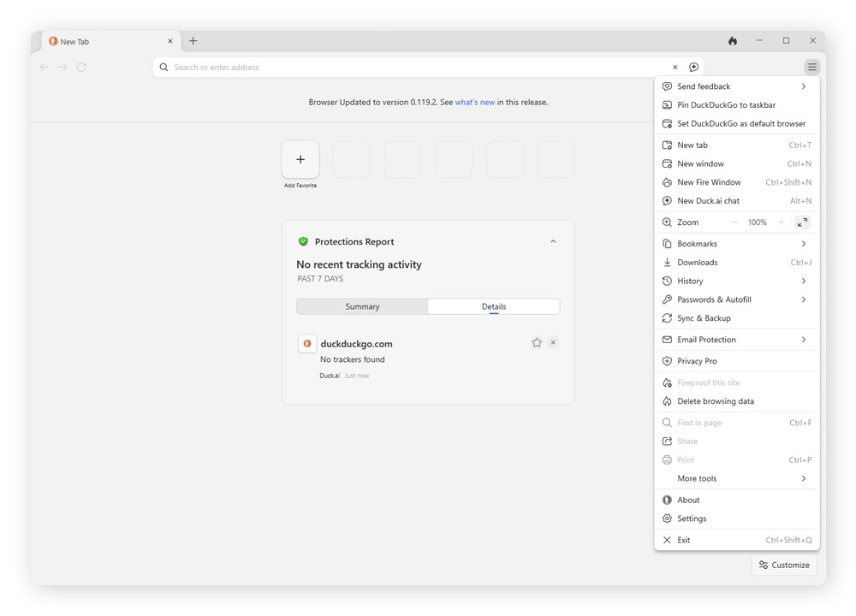Choose Set DuckDuckGo as default browser
The image size is (856, 616).
point(737,123)
